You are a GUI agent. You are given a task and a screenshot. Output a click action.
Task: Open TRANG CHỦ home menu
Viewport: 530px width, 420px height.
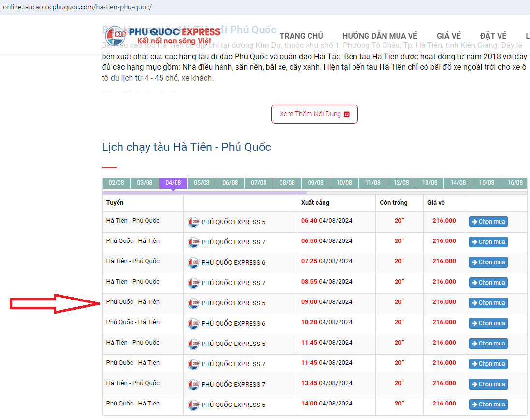pyautogui.click(x=301, y=36)
